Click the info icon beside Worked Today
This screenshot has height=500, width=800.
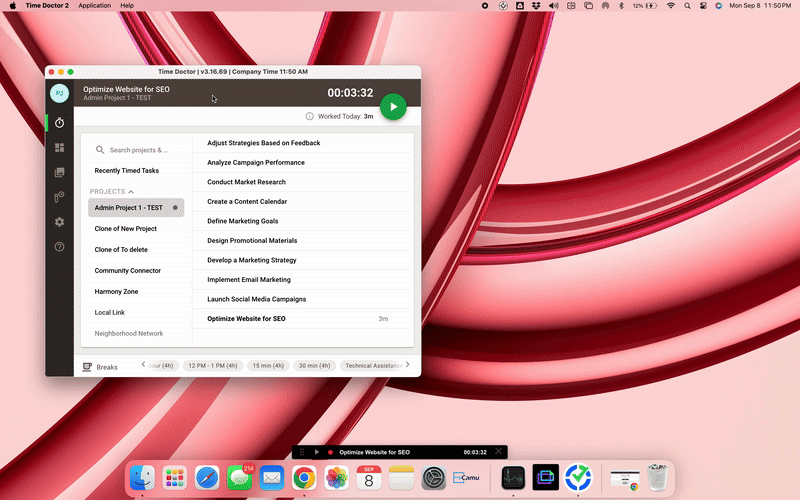pyautogui.click(x=309, y=116)
